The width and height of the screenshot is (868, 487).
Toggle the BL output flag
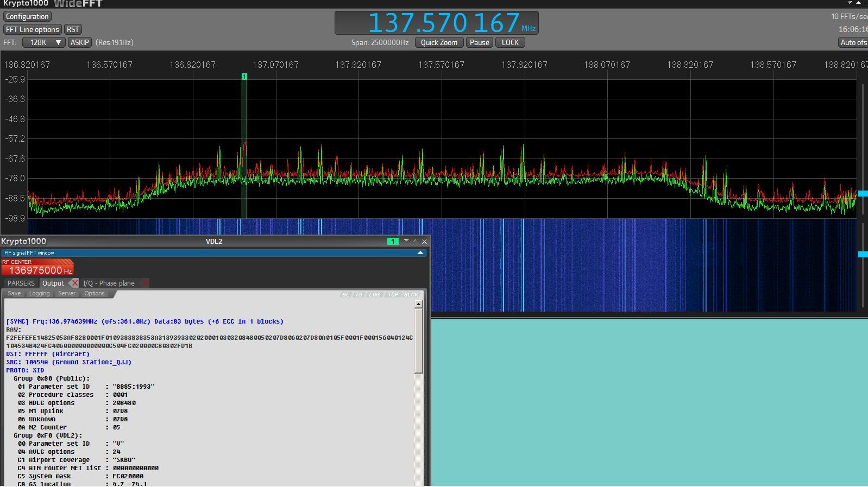[x=345, y=294]
